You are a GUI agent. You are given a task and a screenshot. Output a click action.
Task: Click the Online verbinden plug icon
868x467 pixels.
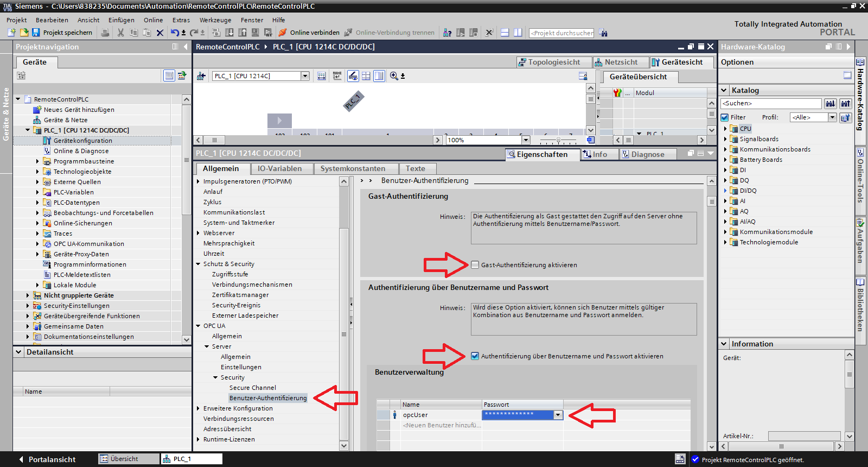283,33
